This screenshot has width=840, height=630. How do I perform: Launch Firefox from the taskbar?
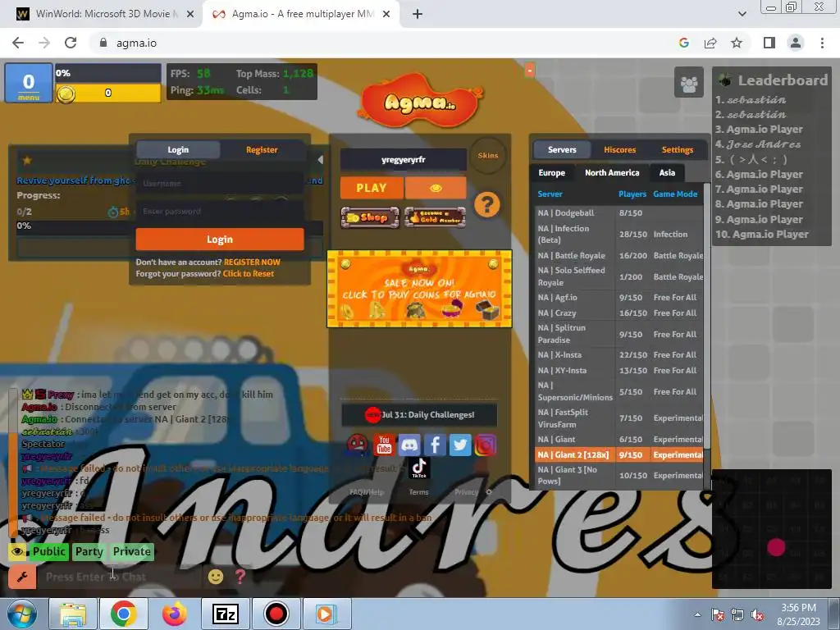point(175,614)
